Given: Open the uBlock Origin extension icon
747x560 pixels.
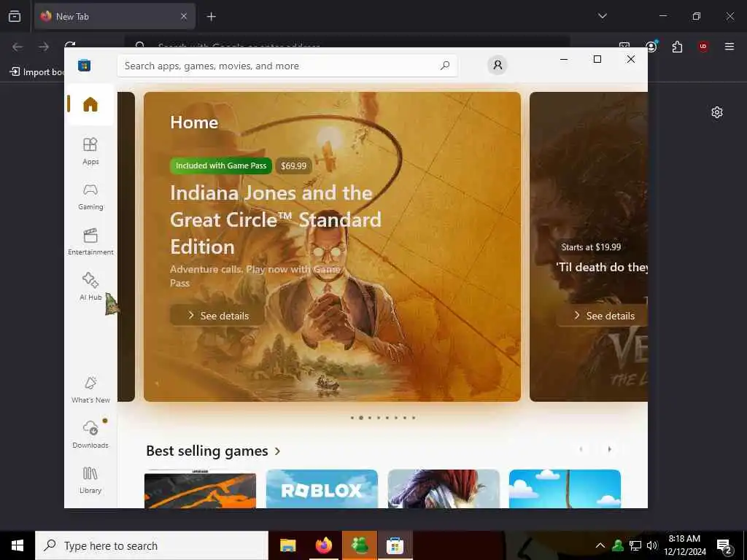Looking at the screenshot, I should (703, 47).
